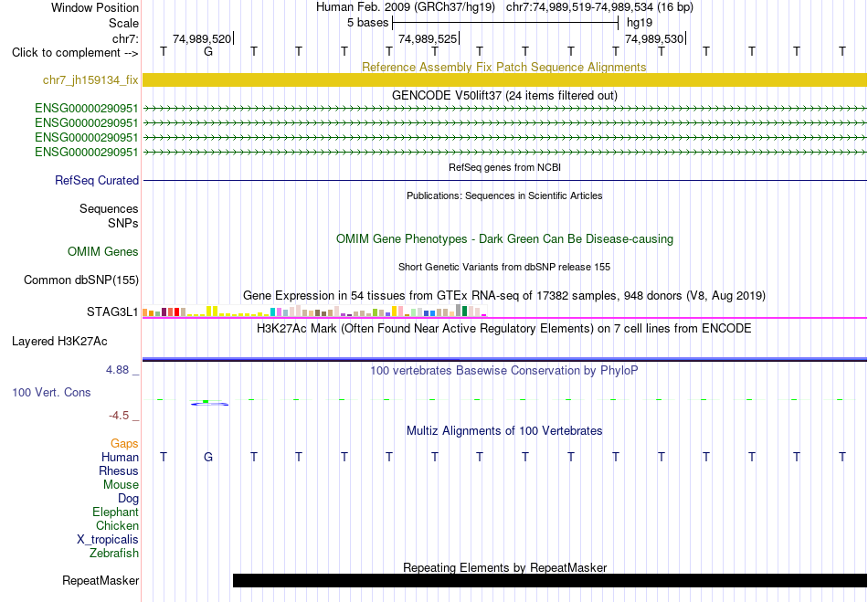
Task: Click the RefSeq Curated blue intron line
Action: [x=504, y=180]
